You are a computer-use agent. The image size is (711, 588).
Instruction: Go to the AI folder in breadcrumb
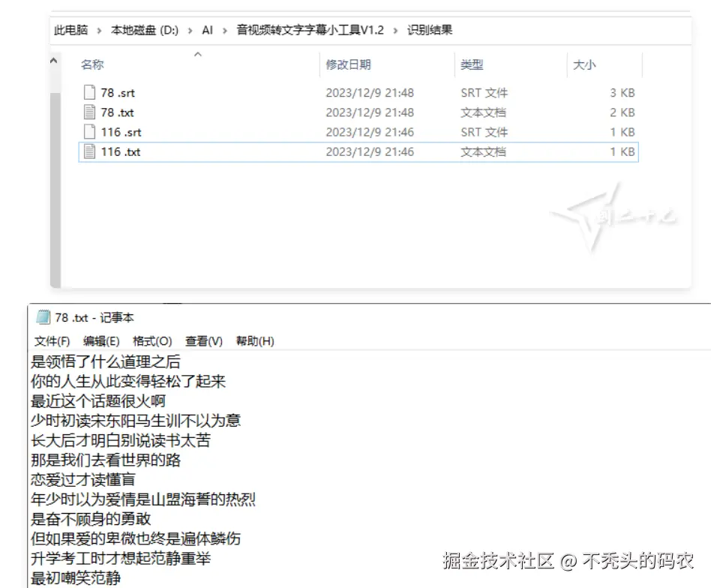(207, 30)
